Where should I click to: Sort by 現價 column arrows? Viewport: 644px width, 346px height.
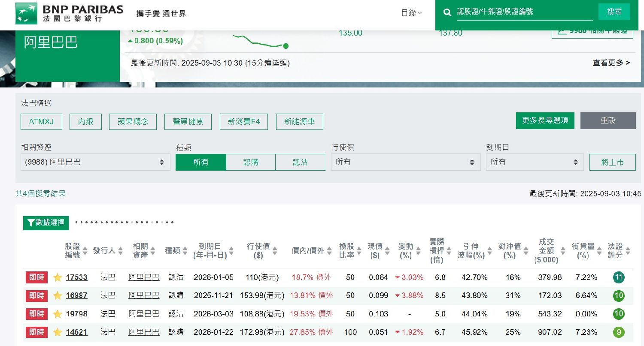tap(387, 251)
